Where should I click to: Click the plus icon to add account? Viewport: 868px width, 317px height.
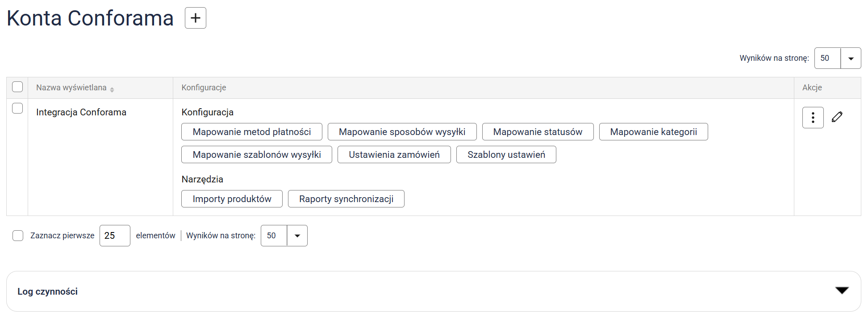point(195,18)
